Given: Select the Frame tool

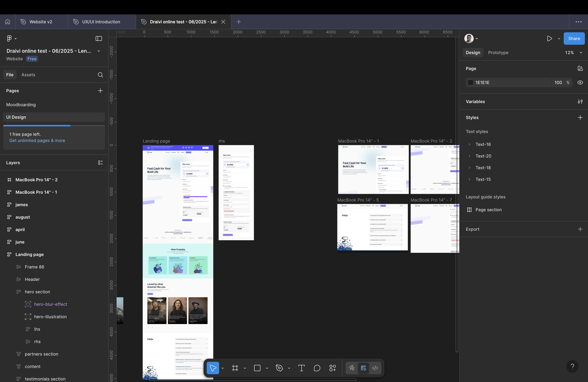Looking at the screenshot, I should [x=235, y=368].
